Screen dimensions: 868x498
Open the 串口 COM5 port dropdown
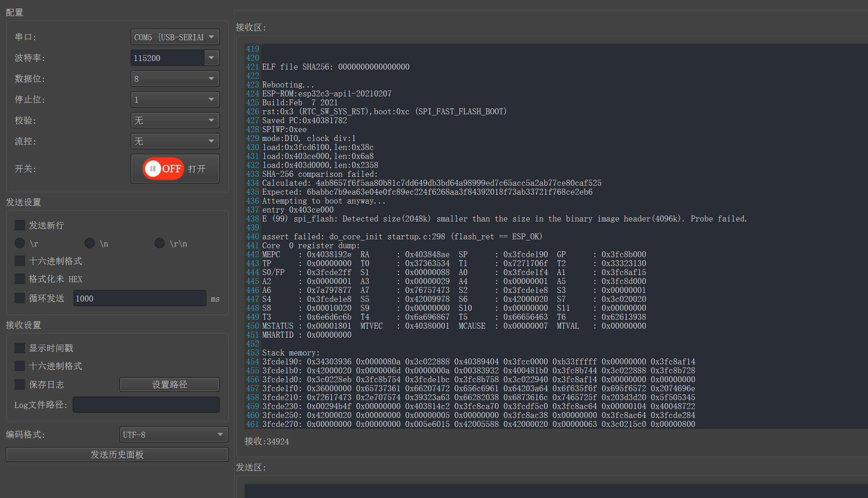click(175, 37)
